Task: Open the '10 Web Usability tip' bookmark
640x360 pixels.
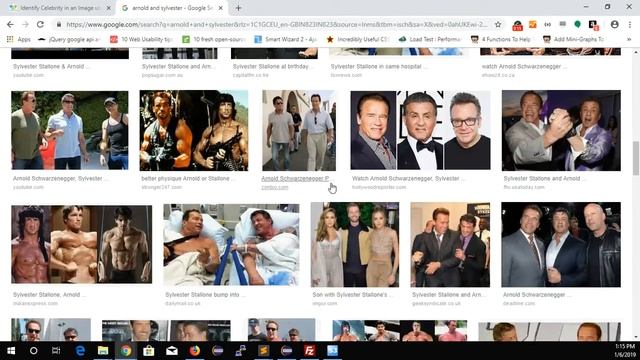Action: click(x=141, y=39)
